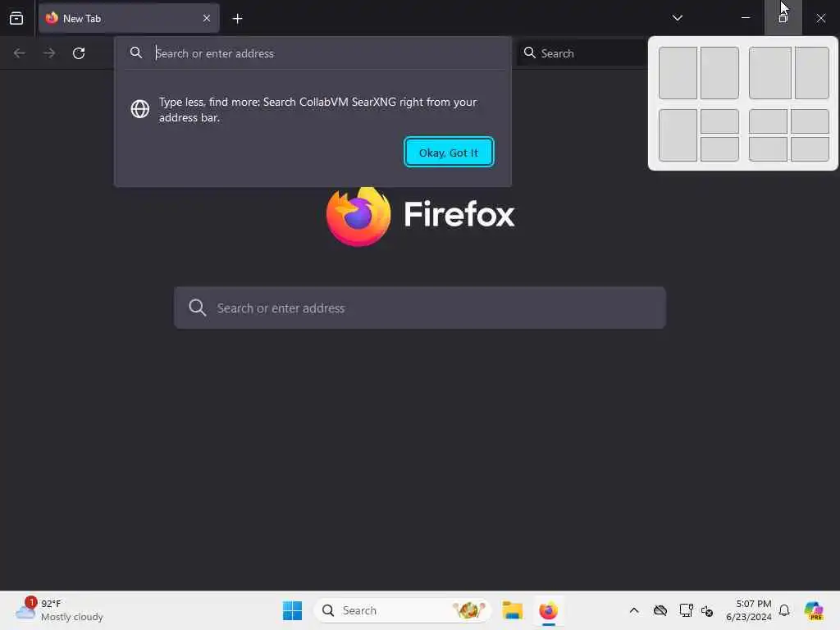This screenshot has width=840, height=630.
Task: Snap window to right half of equal split layout
Action: tap(719, 73)
